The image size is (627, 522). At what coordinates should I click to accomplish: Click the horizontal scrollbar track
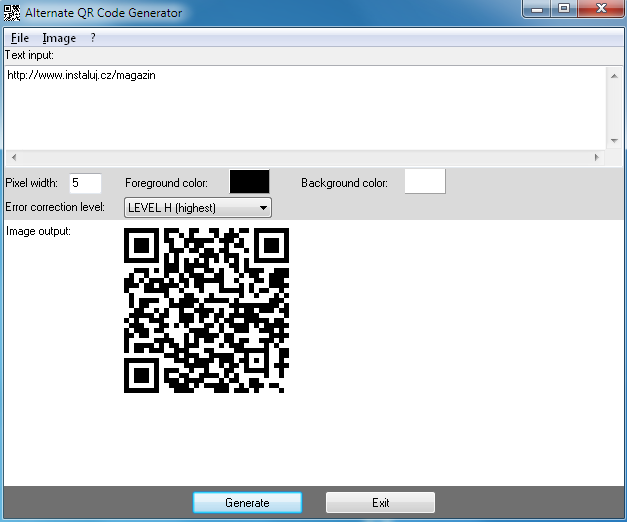point(300,158)
